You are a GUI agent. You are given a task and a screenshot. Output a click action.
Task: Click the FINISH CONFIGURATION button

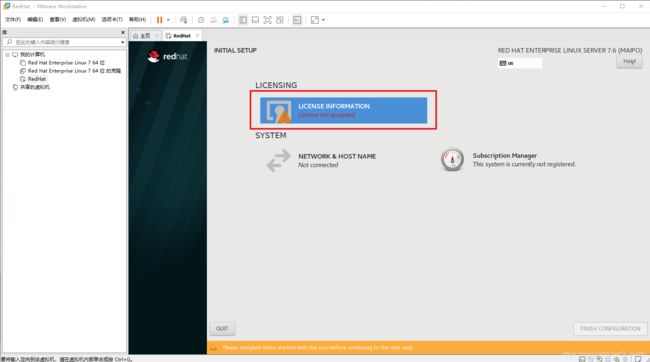610,328
